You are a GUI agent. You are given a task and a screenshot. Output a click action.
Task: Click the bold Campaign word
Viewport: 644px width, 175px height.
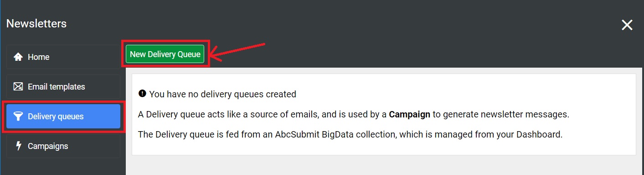[409, 114]
